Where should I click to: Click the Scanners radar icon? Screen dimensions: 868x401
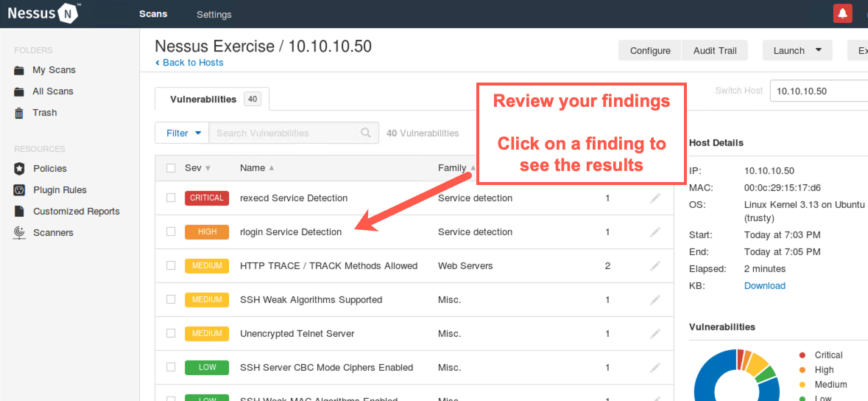[19, 233]
